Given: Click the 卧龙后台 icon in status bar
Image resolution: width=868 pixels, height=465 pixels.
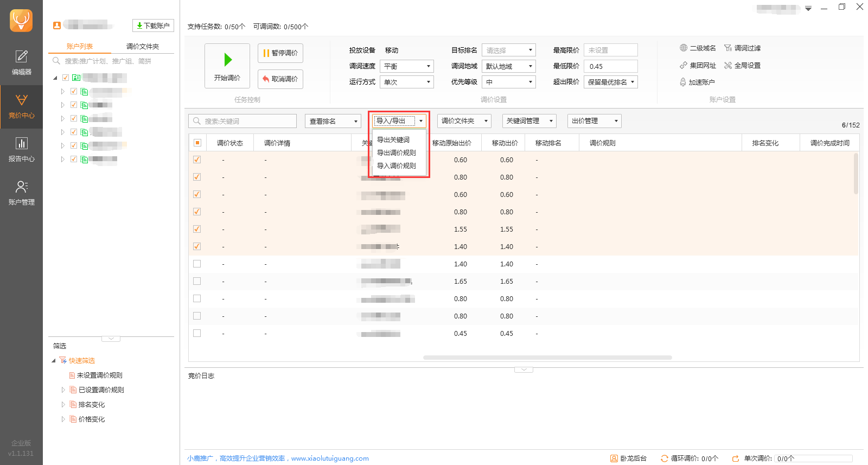Looking at the screenshot, I should (x=614, y=458).
